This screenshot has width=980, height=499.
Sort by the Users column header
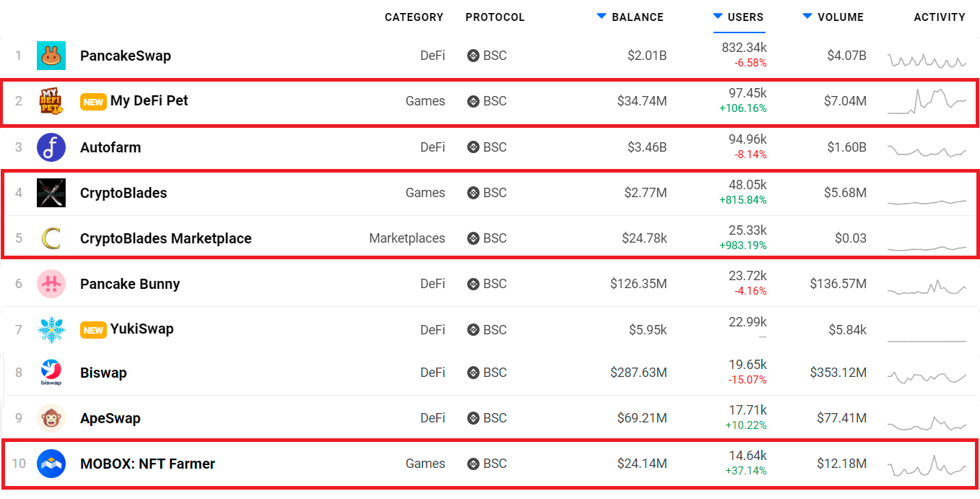pos(745,17)
